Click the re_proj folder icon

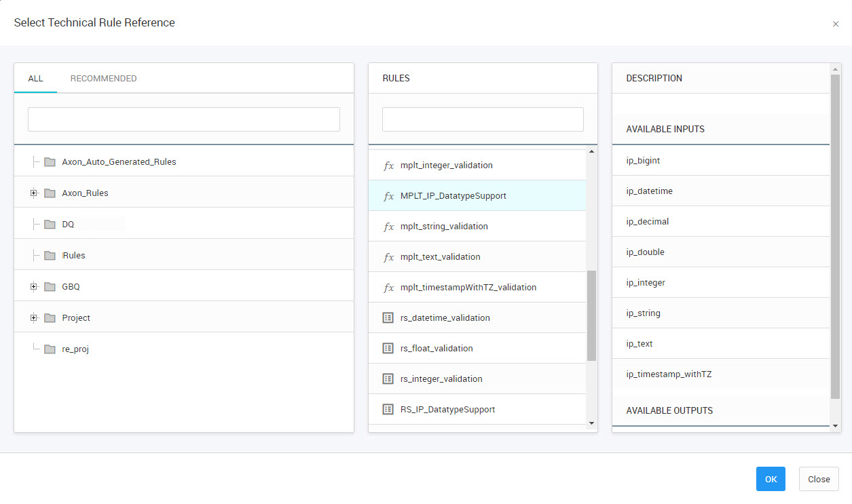[x=50, y=349]
